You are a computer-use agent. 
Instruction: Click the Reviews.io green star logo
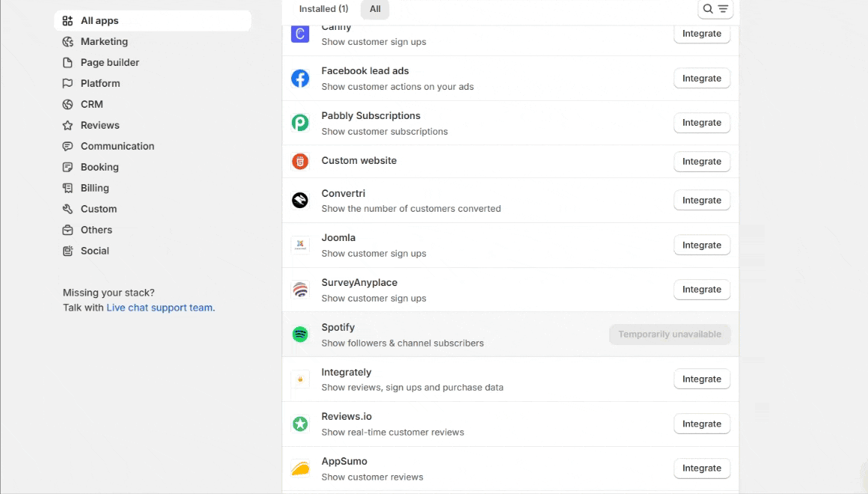tap(300, 424)
